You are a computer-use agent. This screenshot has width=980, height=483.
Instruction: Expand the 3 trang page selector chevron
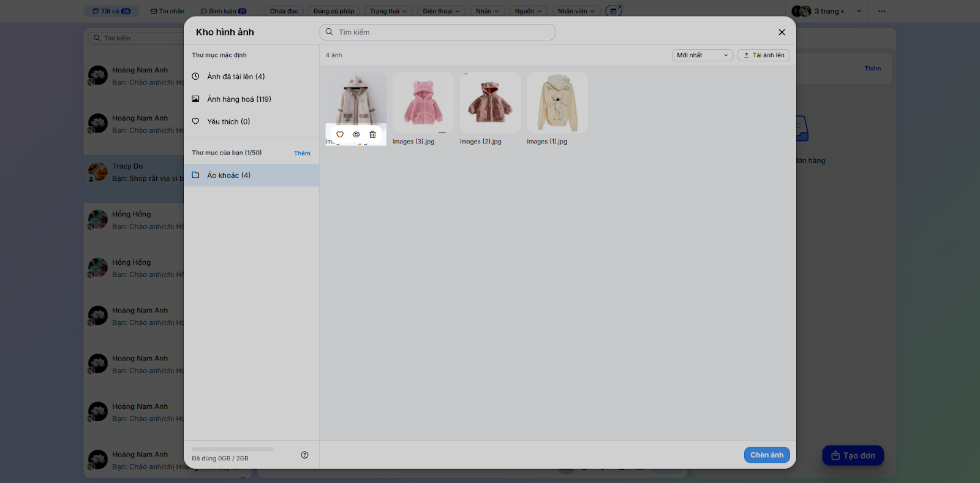pos(859,11)
